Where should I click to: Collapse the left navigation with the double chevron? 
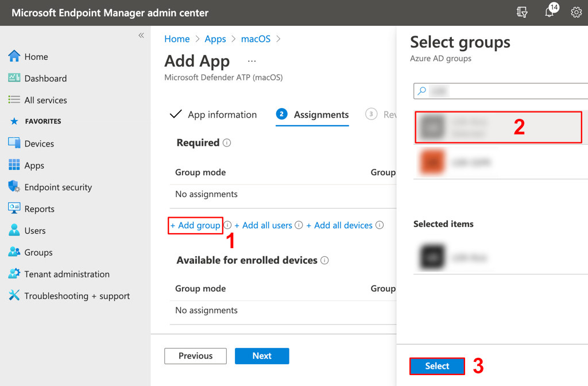click(141, 35)
